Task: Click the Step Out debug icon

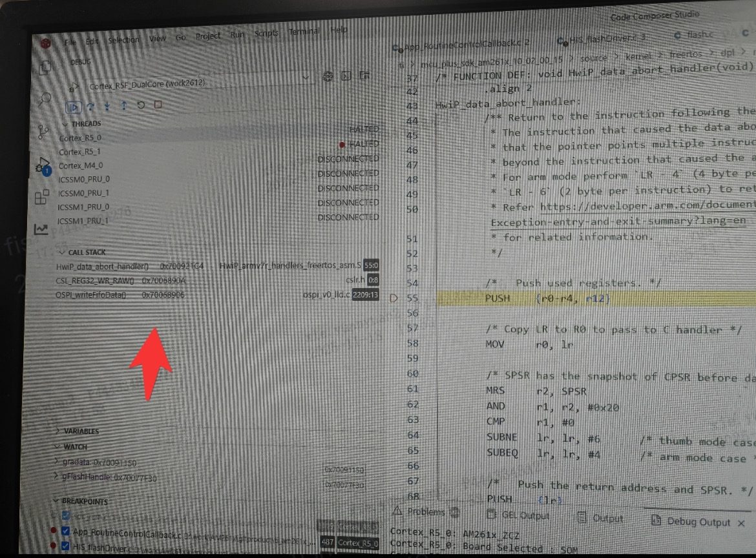Action: click(124, 105)
